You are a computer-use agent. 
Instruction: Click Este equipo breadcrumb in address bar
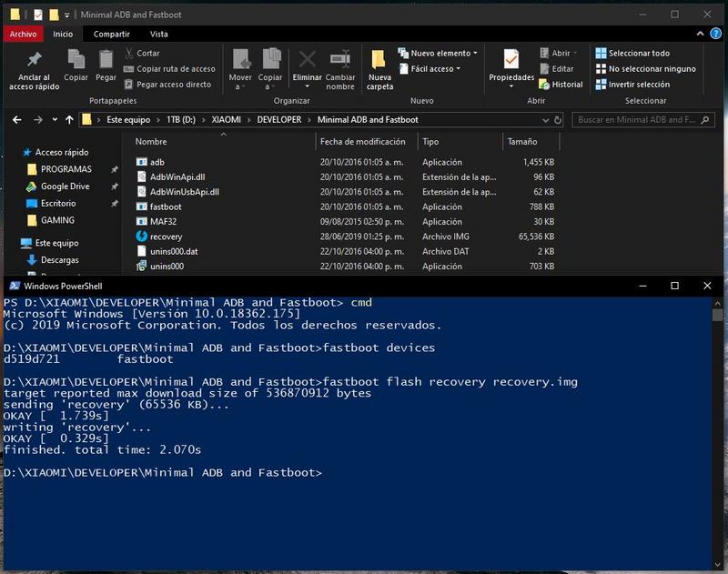point(128,120)
